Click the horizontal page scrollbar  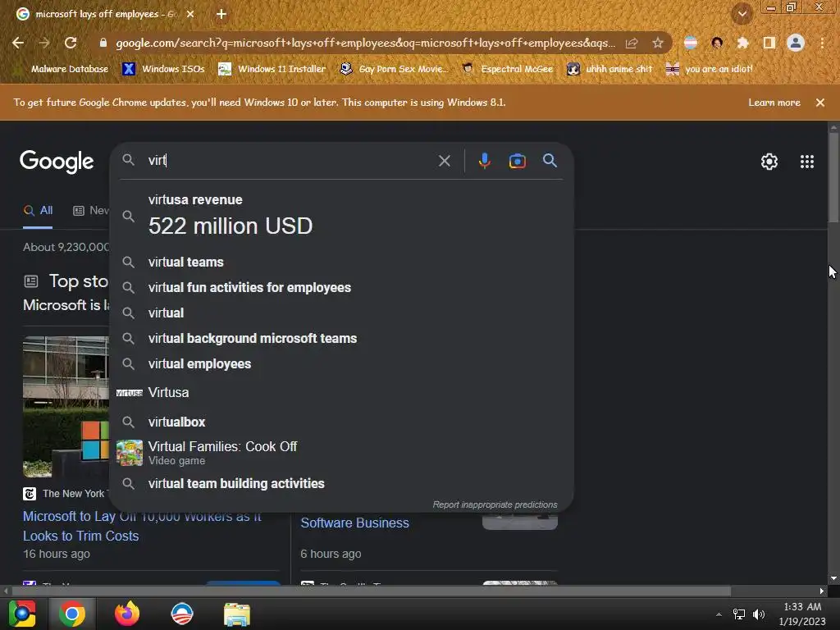(372, 591)
